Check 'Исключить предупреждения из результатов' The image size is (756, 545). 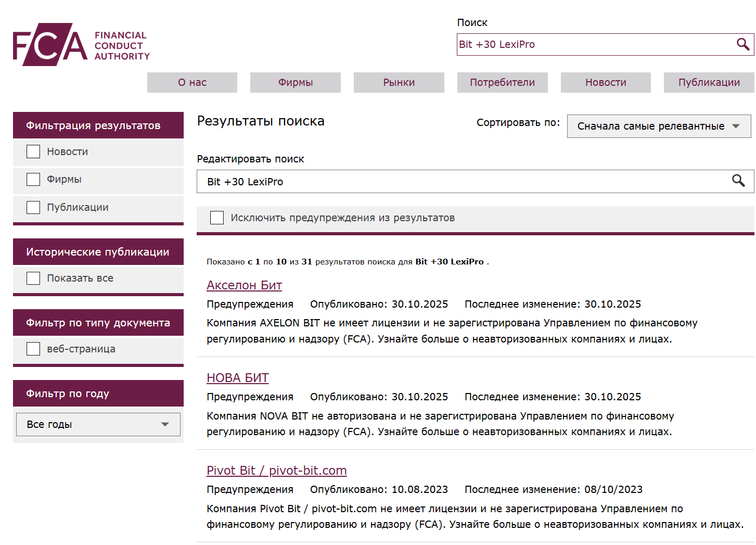tap(217, 217)
